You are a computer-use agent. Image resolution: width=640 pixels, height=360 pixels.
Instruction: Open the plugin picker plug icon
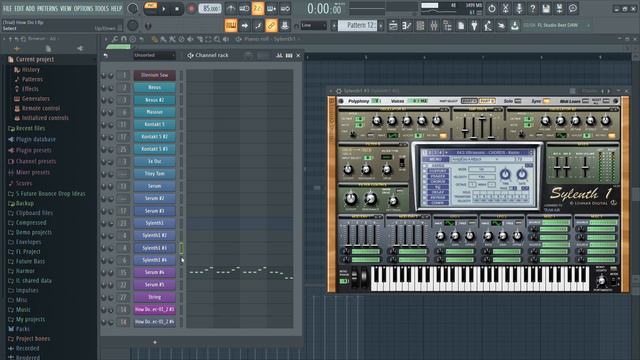(474, 26)
